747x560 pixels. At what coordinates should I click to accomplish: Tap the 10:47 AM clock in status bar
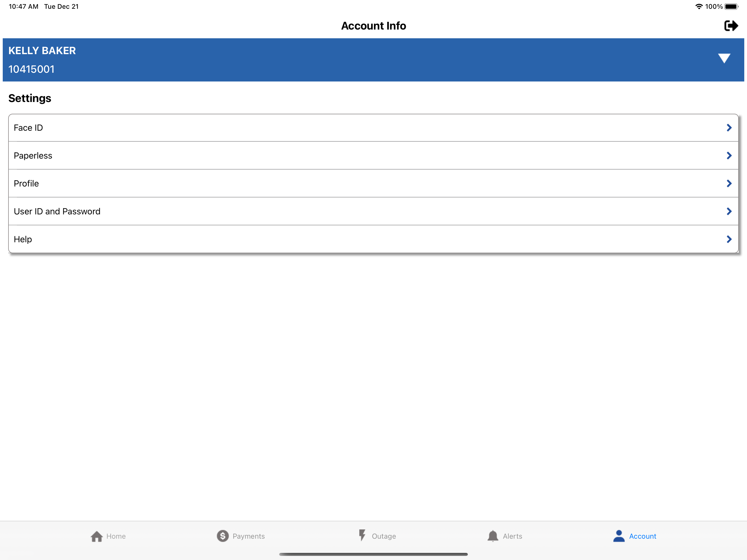(x=24, y=6)
